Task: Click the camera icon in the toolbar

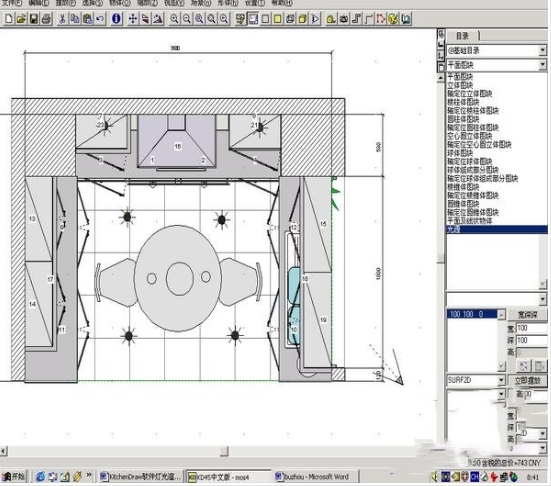Action: click(344, 19)
